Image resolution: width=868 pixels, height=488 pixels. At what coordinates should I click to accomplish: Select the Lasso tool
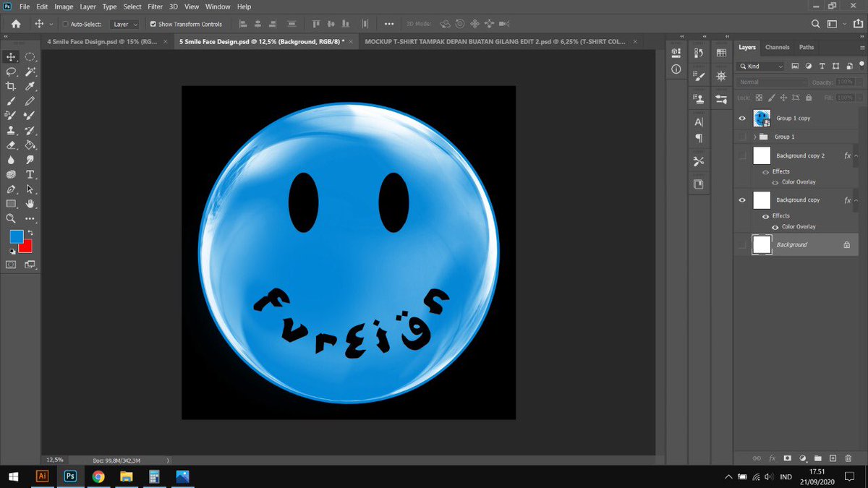11,72
